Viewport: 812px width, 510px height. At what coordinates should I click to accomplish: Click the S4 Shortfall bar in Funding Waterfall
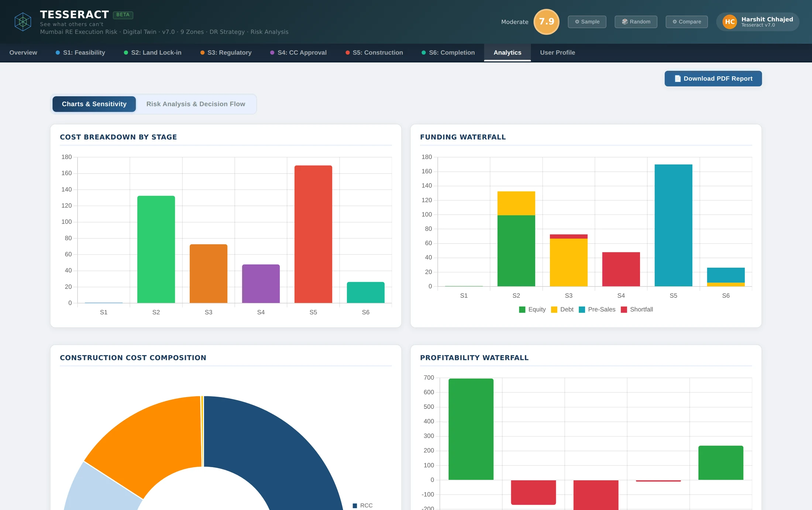[621, 269]
